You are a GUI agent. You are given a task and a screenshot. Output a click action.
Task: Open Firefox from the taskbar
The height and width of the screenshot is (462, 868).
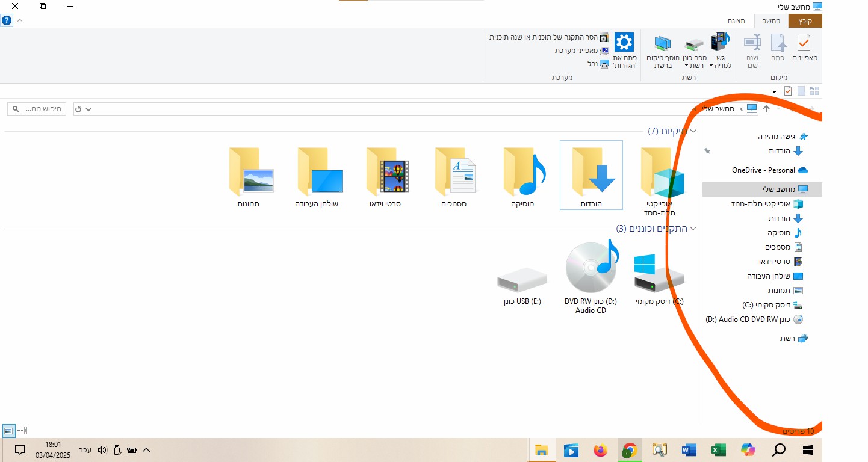coord(600,450)
